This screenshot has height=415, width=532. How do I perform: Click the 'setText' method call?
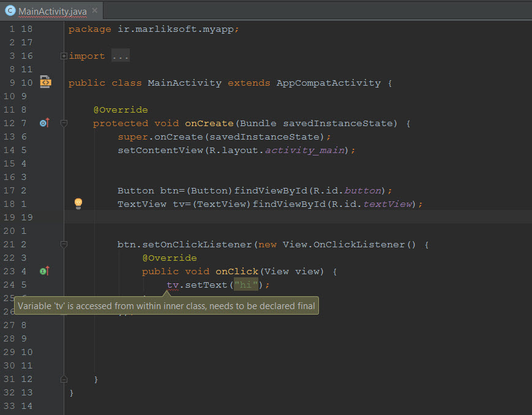[206, 285]
